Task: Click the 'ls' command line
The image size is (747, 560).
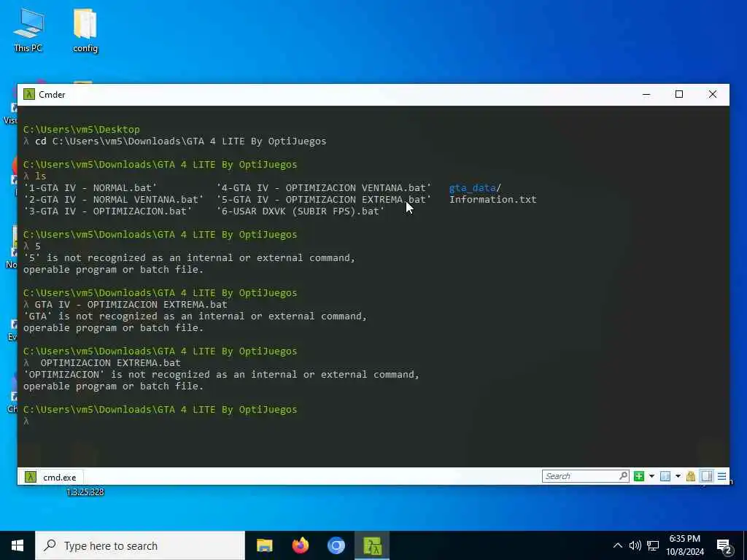Action: coord(35,176)
